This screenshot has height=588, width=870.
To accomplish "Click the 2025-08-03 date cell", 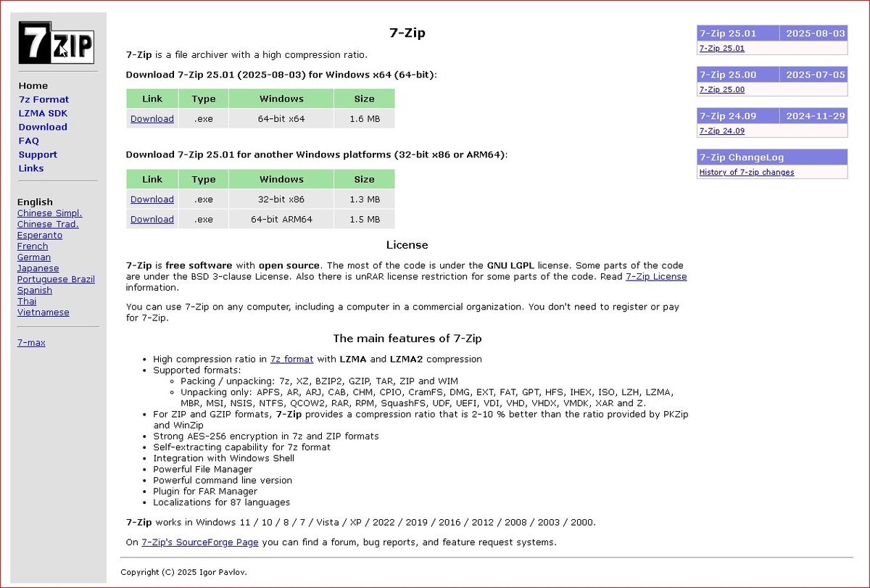I will click(815, 33).
